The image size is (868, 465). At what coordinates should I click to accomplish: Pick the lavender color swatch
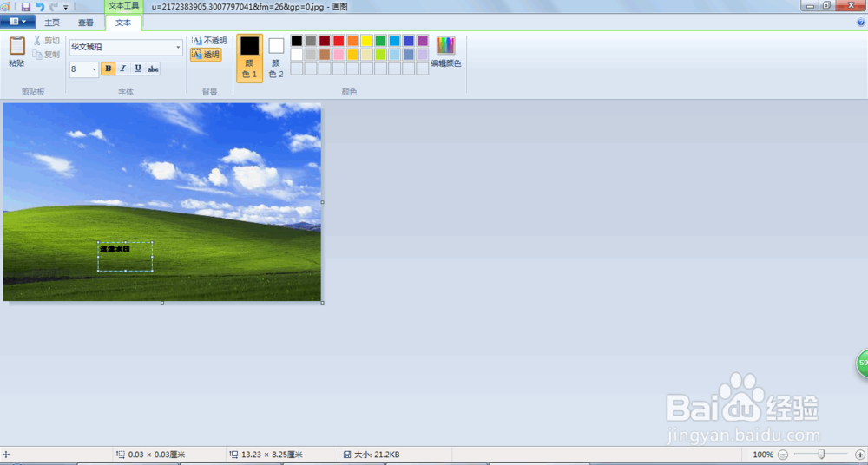click(423, 55)
